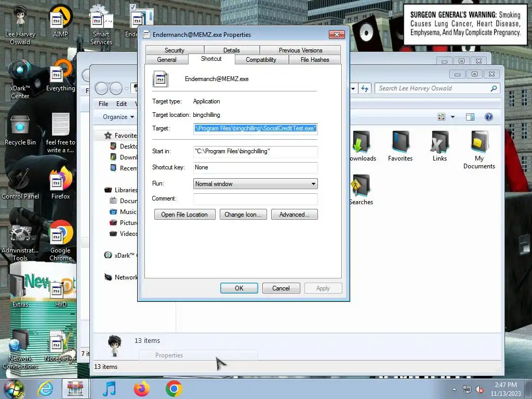This screenshot has width=532, height=399.
Task: Open the Explorer address bar history dropdown
Action: [353, 88]
